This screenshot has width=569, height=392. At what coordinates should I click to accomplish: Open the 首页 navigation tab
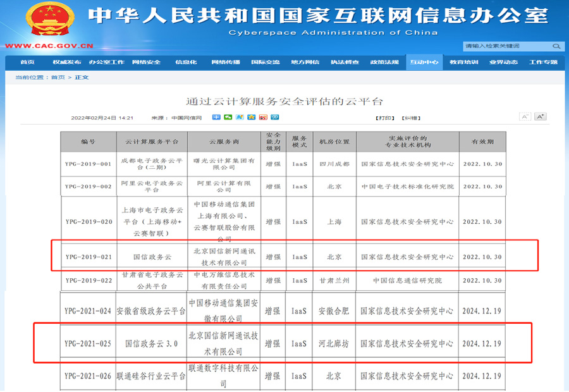coord(27,62)
